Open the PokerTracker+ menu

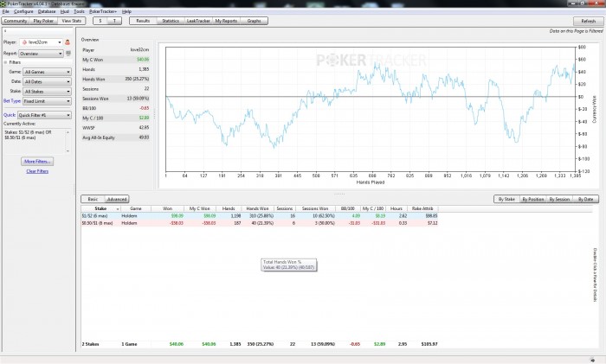[x=103, y=11]
